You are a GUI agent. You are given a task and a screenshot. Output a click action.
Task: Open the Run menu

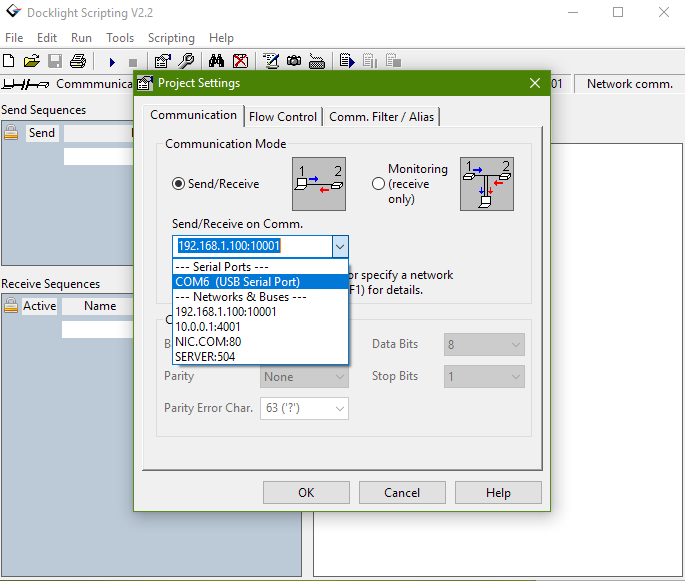[81, 38]
